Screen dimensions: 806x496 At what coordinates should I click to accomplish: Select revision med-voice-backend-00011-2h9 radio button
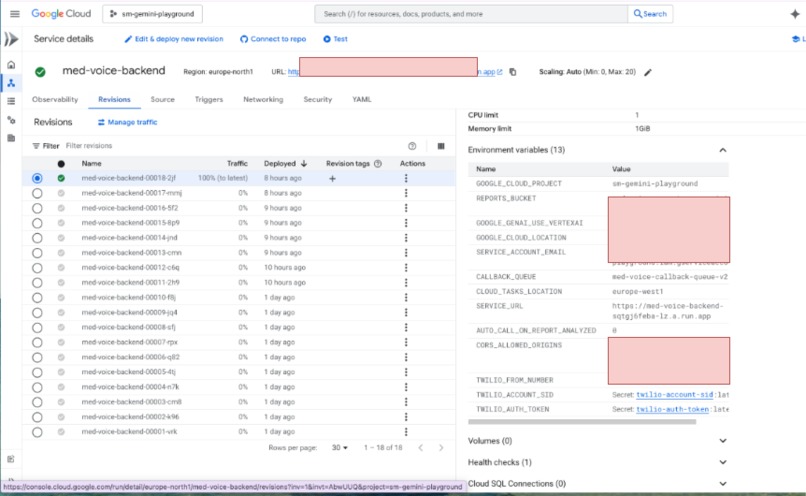click(x=37, y=283)
